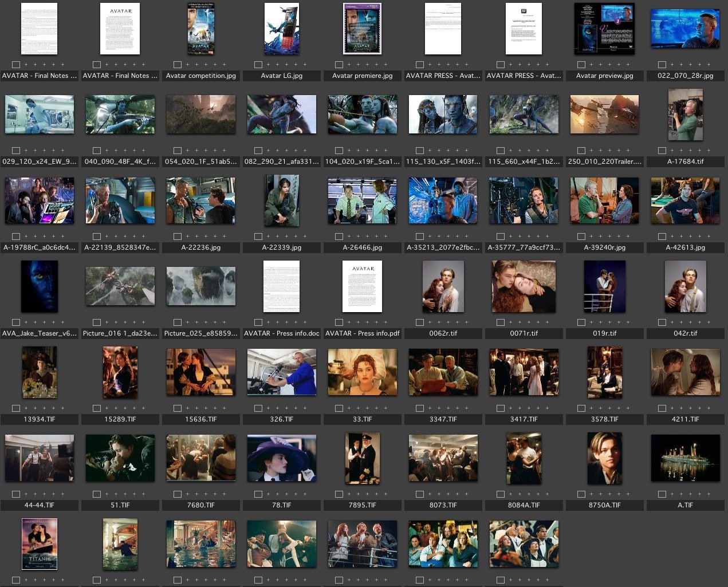Check the box under 3347.TIF thumbnail
The width and height of the screenshot is (728, 587).
420,408
